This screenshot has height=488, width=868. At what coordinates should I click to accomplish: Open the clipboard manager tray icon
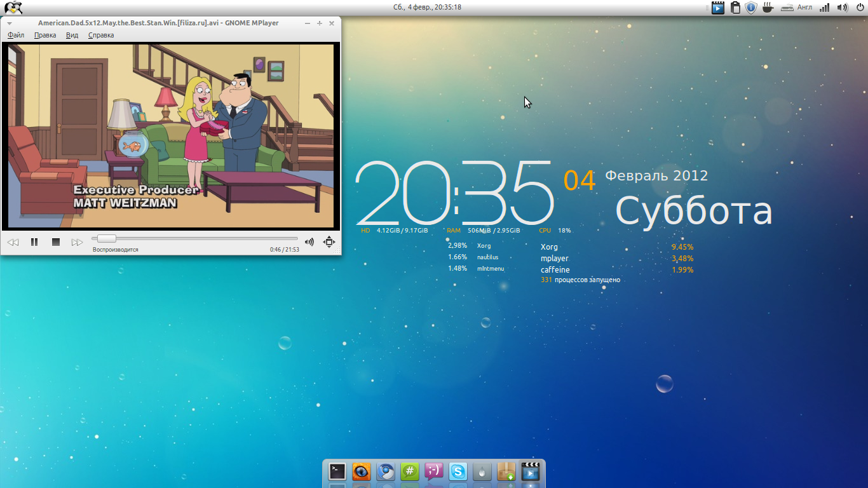[x=735, y=8]
